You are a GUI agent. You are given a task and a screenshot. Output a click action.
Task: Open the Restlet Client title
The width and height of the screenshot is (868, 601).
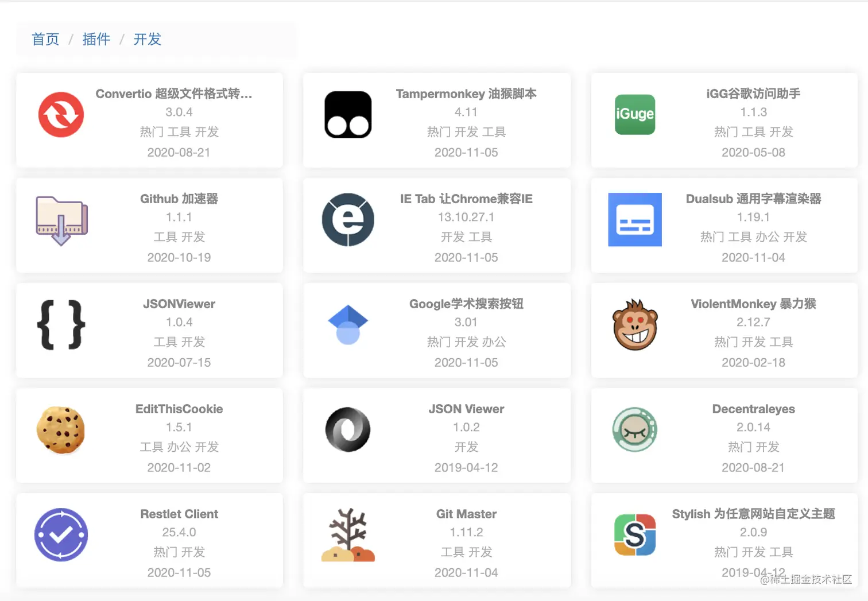[x=179, y=514]
